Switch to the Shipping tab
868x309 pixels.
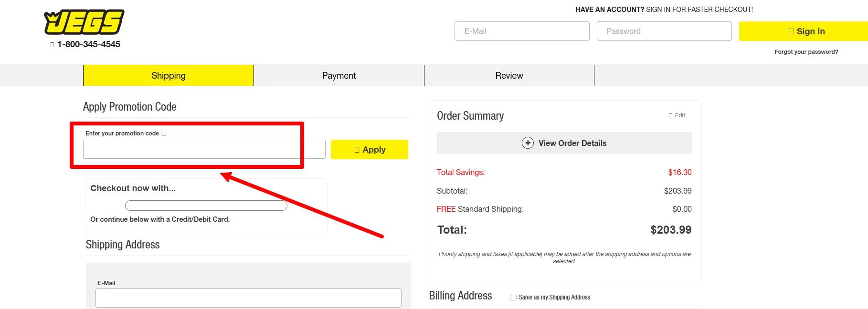pos(169,75)
